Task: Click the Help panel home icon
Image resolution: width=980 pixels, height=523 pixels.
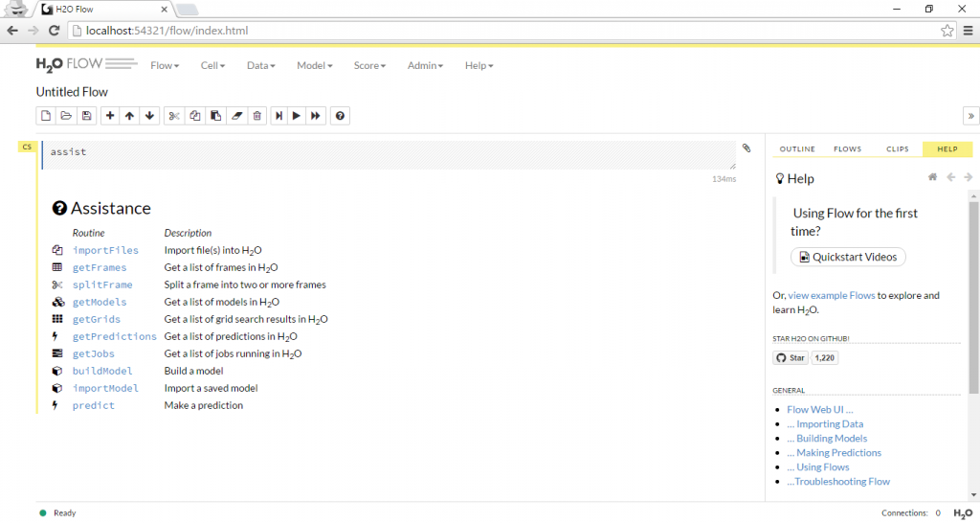Action: [932, 177]
